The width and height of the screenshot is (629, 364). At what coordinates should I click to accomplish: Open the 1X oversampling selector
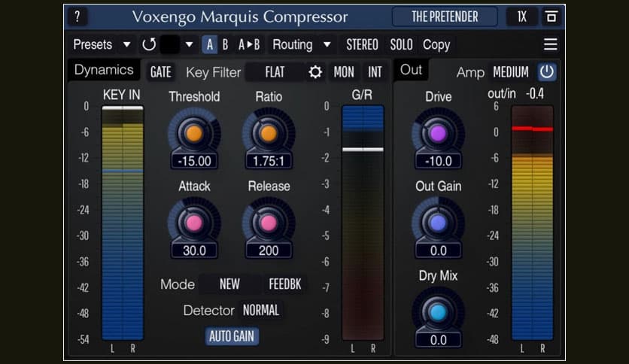click(521, 17)
